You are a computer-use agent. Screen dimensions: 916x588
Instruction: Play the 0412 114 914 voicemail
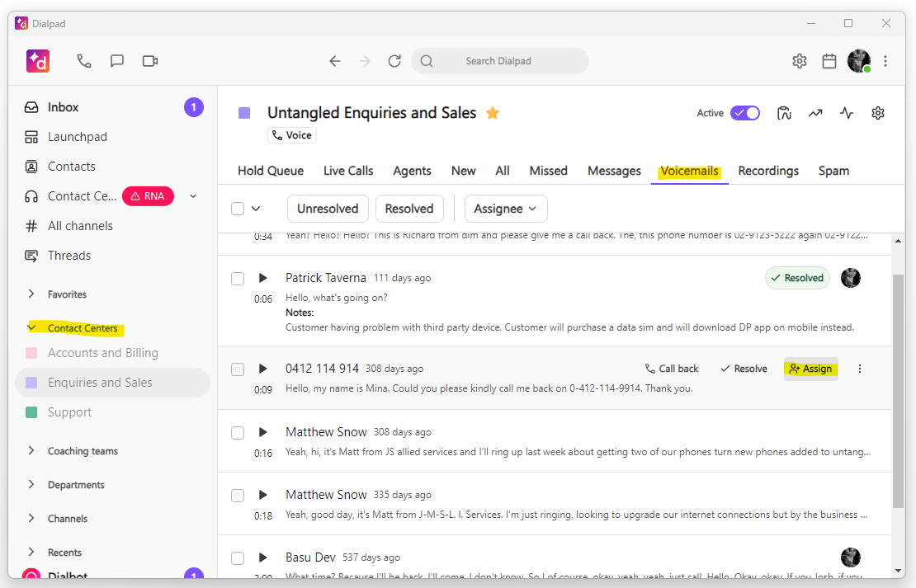pos(263,369)
